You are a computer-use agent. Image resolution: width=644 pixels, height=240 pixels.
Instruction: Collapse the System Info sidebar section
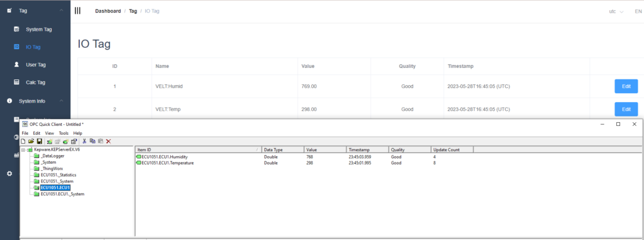61,101
